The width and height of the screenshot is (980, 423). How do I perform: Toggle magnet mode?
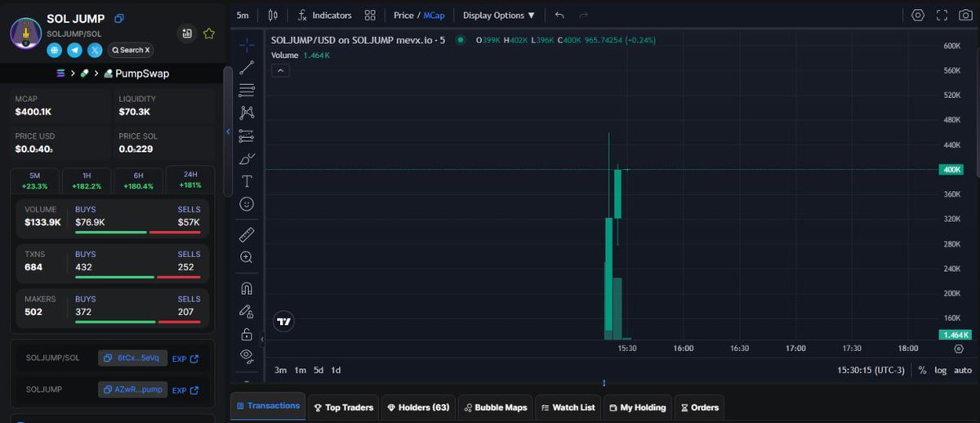coord(247,288)
